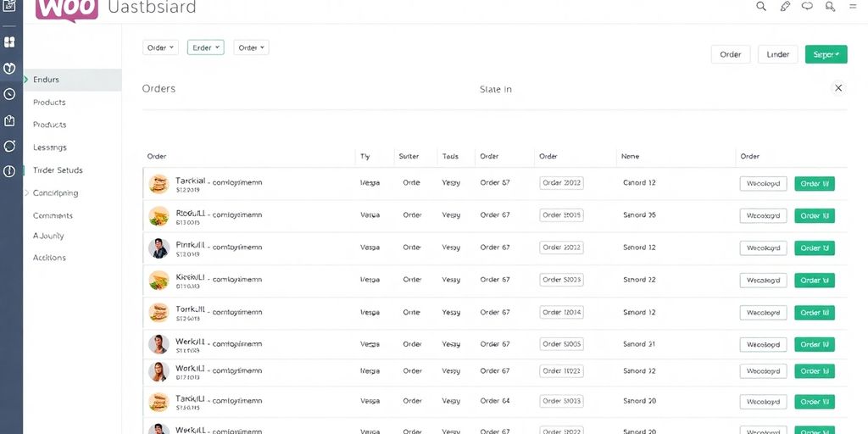Viewport: 868px width, 434px height.
Task: Click the Sanord 05 cell
Action: [x=639, y=215]
